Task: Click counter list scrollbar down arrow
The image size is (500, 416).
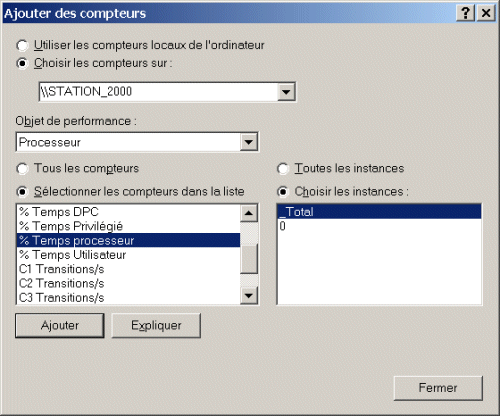Action: (249, 295)
